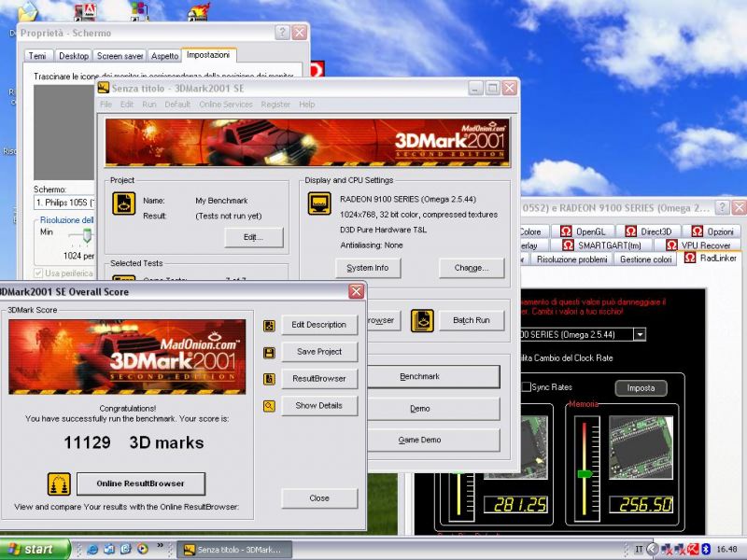This screenshot has height=560, width=747.
Task: Click the Bluetooth tray icon
Action: click(707, 549)
